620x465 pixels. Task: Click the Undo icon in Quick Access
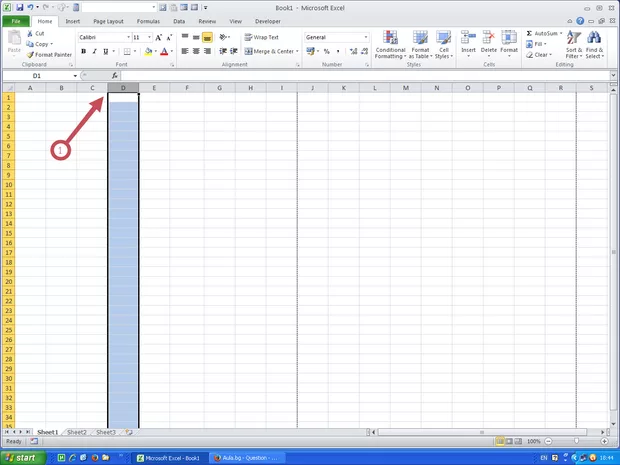30,8
